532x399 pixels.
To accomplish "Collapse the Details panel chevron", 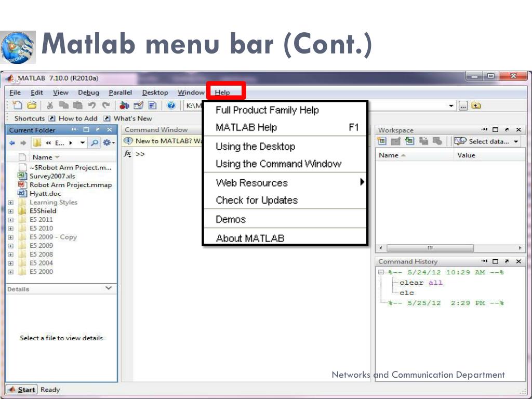I will click(109, 288).
